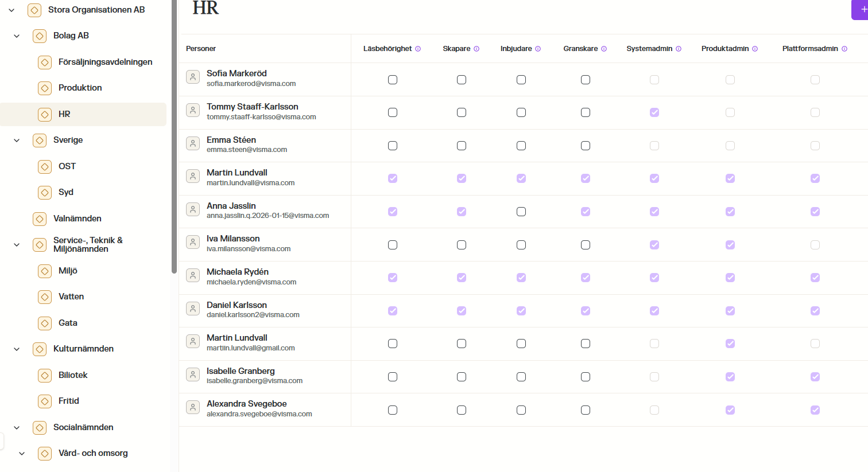
Task: Click the organisation icon beside Produktion
Action: (x=45, y=88)
